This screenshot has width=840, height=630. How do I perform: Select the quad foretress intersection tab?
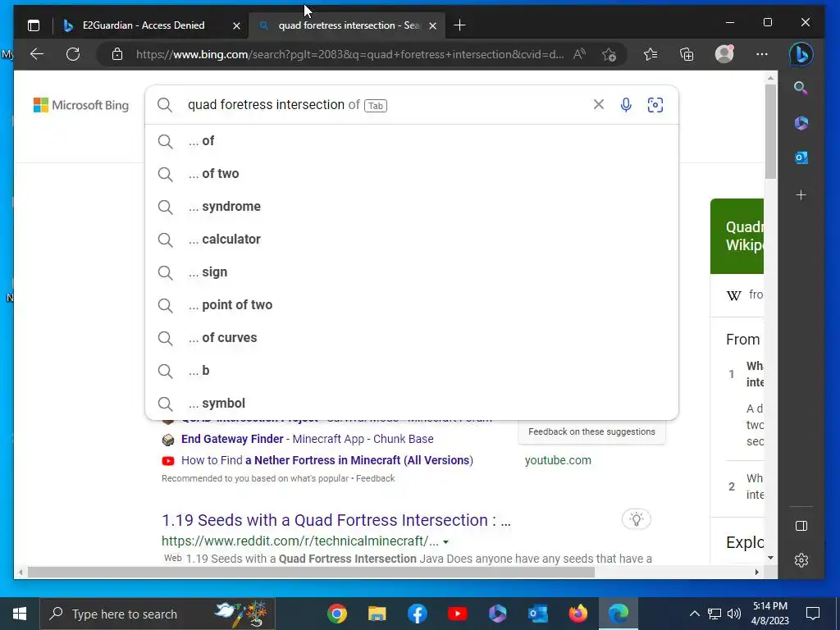(x=346, y=25)
